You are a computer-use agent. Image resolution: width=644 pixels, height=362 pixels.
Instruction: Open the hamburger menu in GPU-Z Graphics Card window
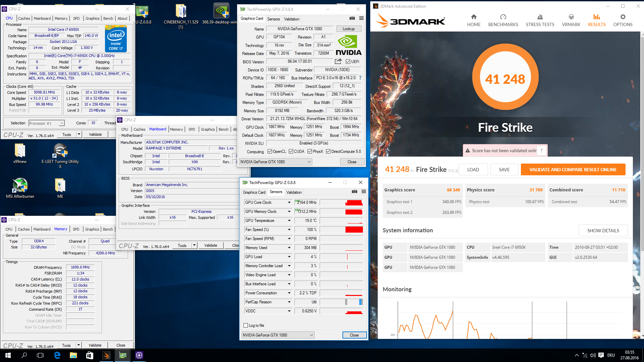coord(361,18)
